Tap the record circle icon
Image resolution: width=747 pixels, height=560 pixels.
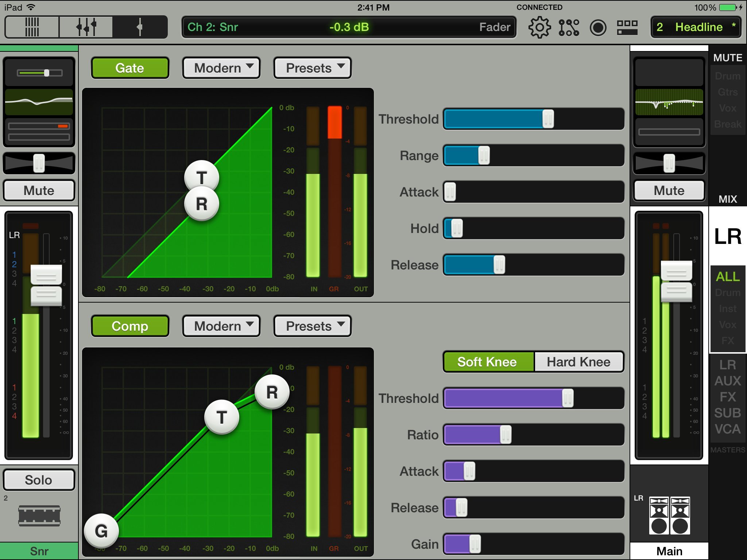point(598,27)
